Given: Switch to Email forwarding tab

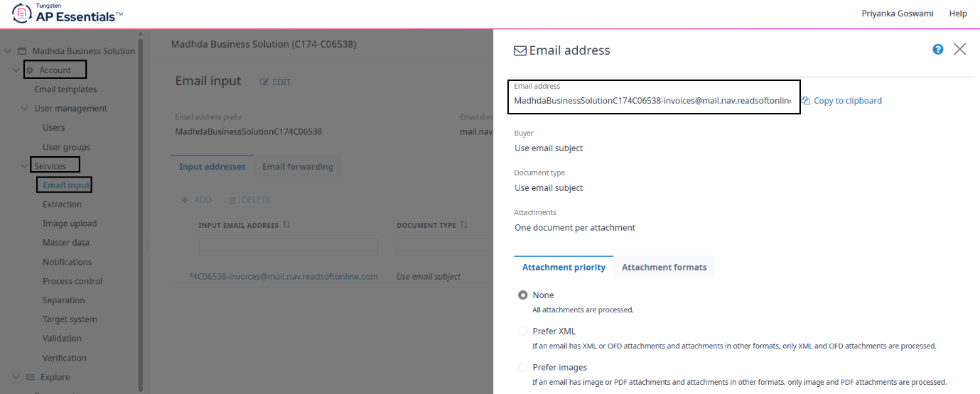Looking at the screenshot, I should [x=298, y=167].
